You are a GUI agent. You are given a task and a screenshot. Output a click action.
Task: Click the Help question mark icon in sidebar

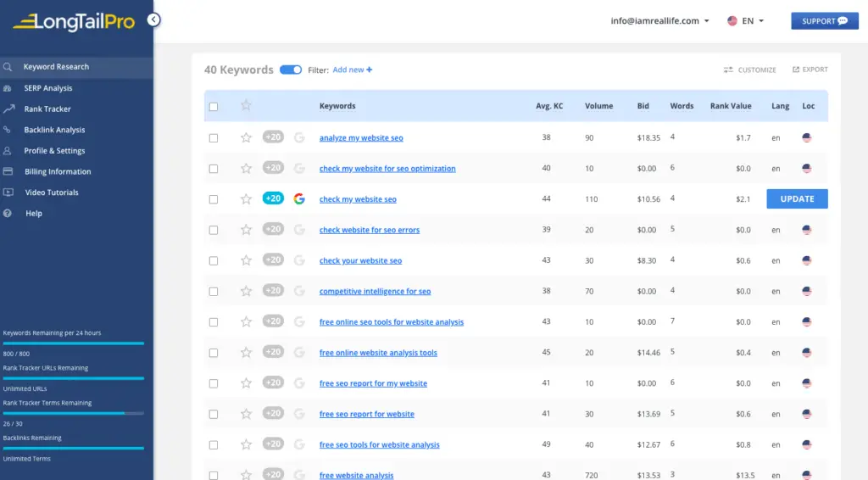pos(7,213)
